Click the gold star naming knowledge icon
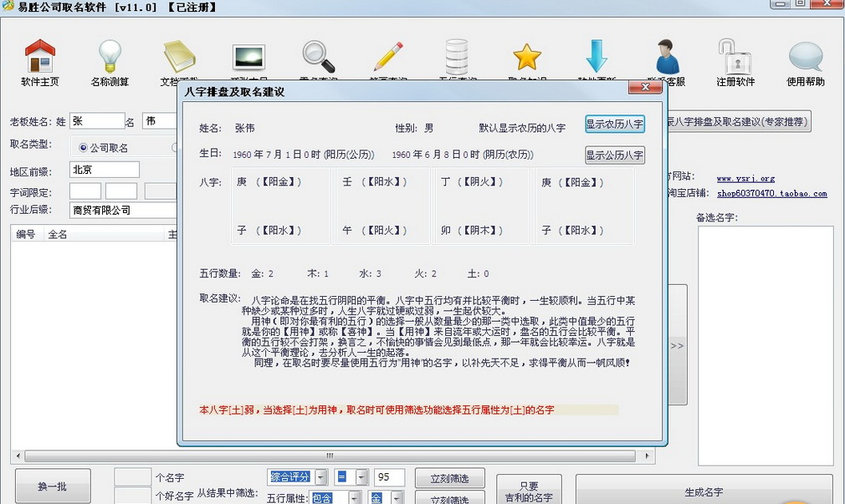 pos(527,57)
